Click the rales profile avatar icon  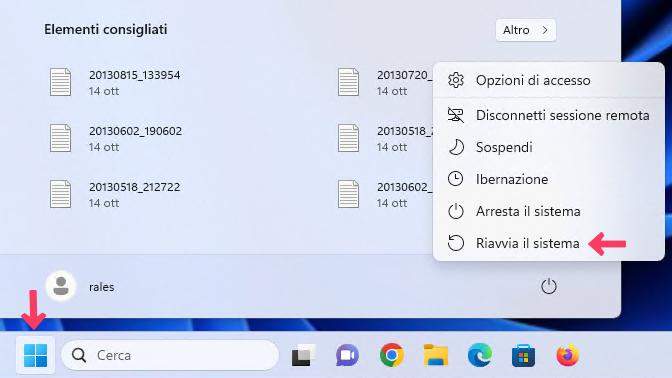(x=61, y=286)
